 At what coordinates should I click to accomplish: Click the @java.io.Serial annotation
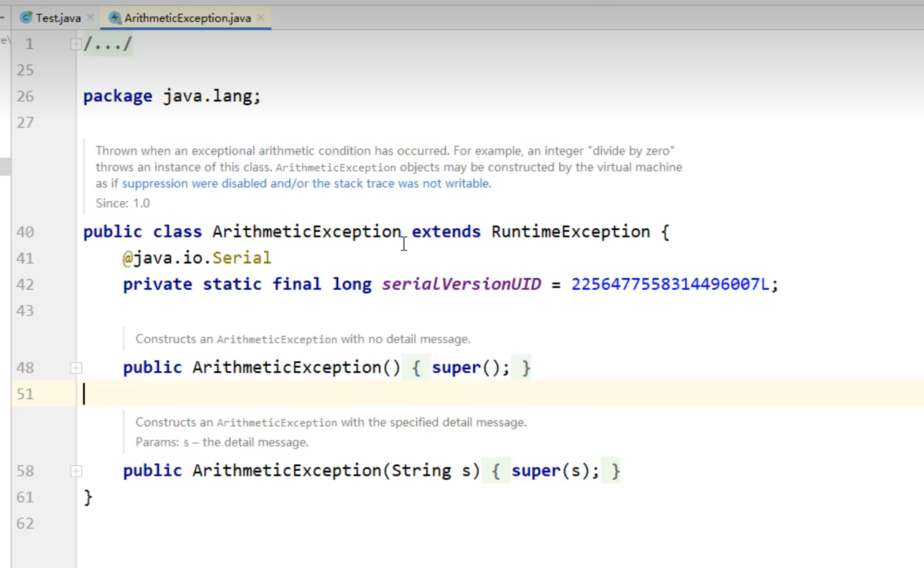coord(197,258)
